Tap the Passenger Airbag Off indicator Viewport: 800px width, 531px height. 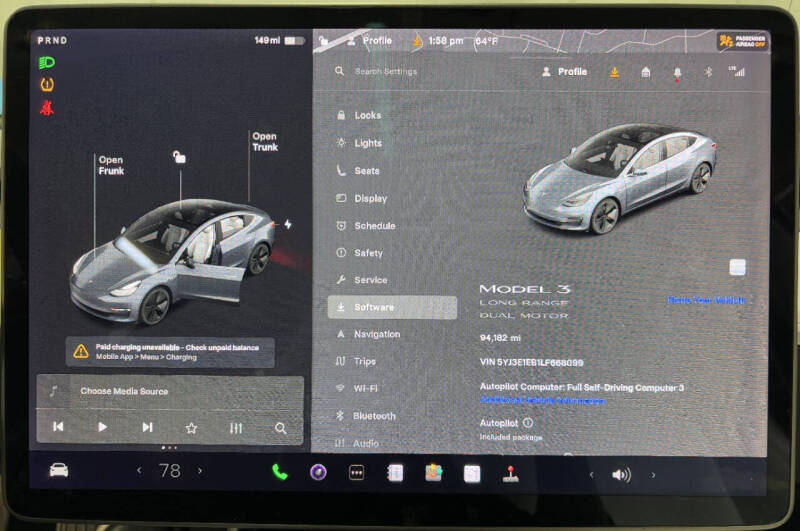pyautogui.click(x=742, y=41)
